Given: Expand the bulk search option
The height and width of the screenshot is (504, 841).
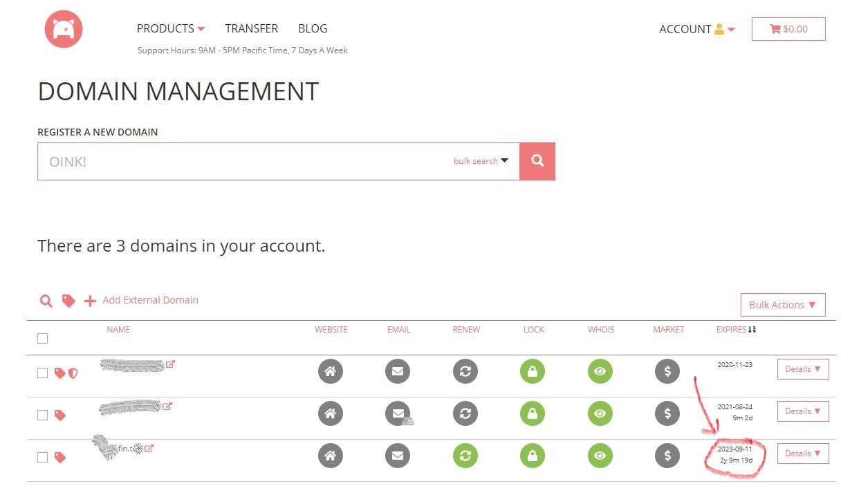Looking at the screenshot, I should [x=481, y=160].
